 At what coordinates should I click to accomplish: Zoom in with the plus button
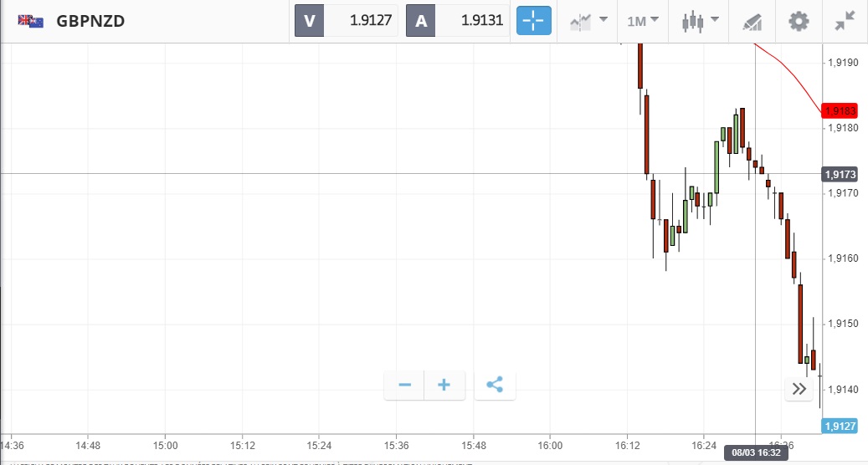[x=444, y=385]
